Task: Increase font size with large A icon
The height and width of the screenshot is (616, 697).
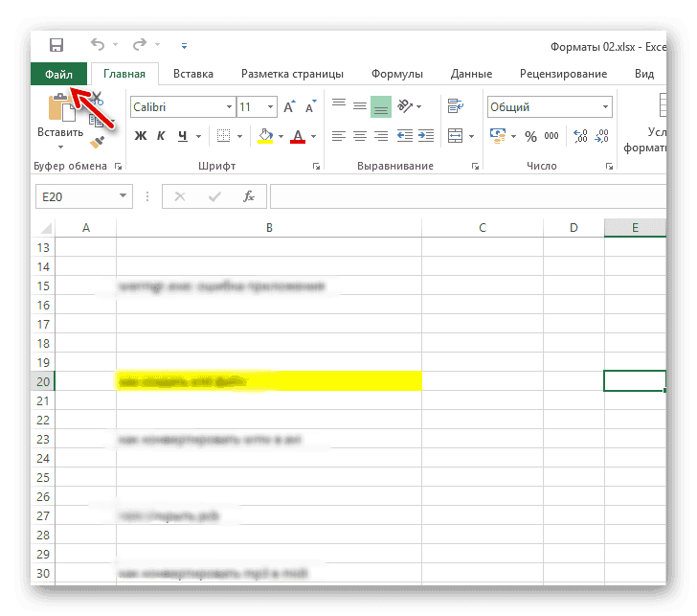Action: 289,106
